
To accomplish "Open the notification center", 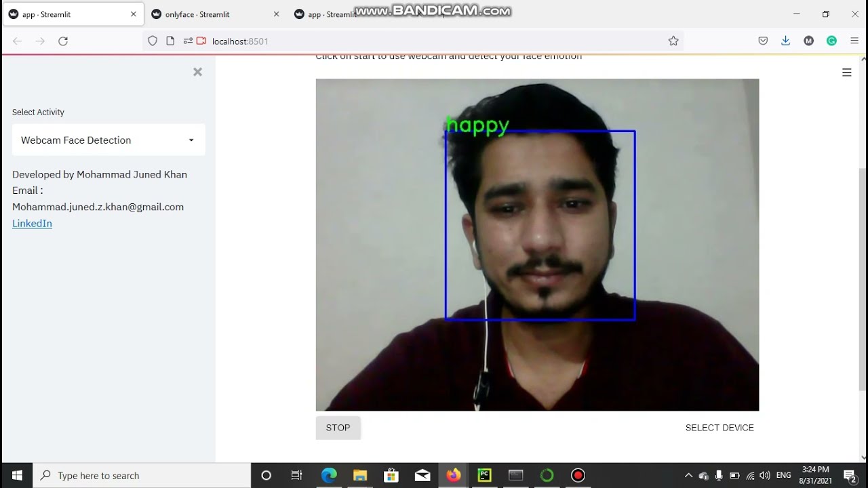I will pyautogui.click(x=850, y=475).
